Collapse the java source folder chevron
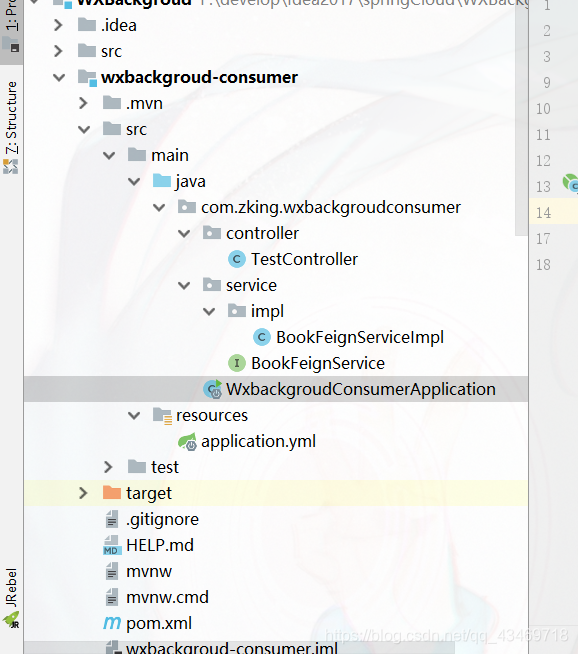The width and height of the screenshot is (578, 654). (134, 181)
